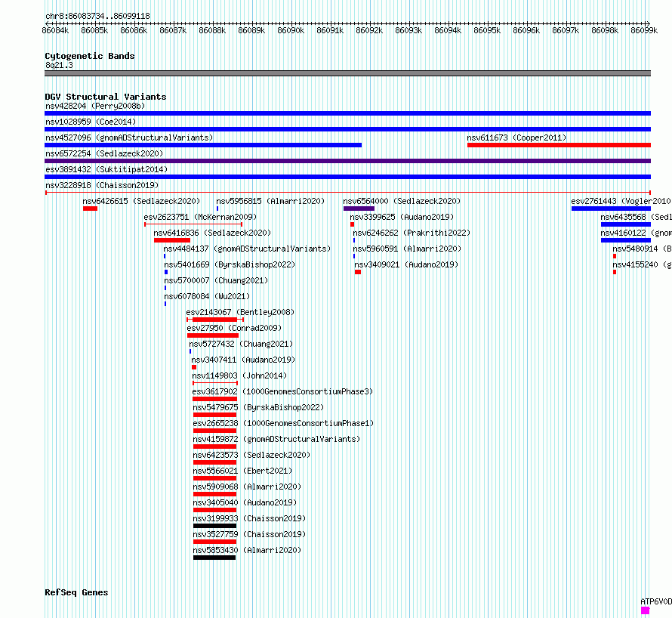
Task: Click the magenta ATP6V0D gene block
Action: coord(646,610)
